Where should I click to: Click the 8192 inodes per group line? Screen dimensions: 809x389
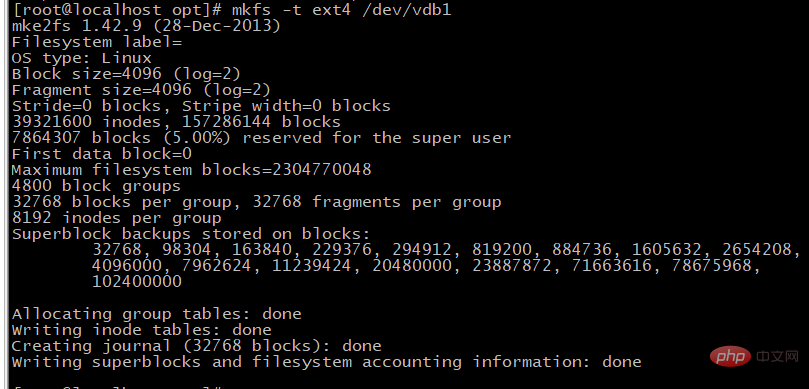click(117, 218)
